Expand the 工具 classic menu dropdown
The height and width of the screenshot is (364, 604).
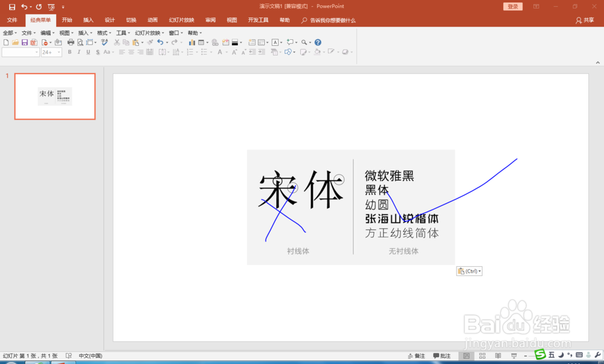click(123, 33)
